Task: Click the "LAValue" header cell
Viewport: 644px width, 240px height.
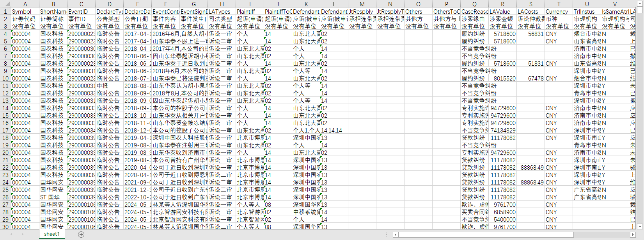Action: click(x=502, y=12)
